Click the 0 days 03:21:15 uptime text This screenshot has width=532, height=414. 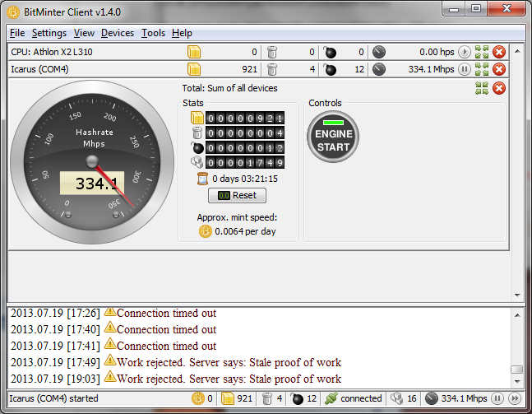click(245, 179)
